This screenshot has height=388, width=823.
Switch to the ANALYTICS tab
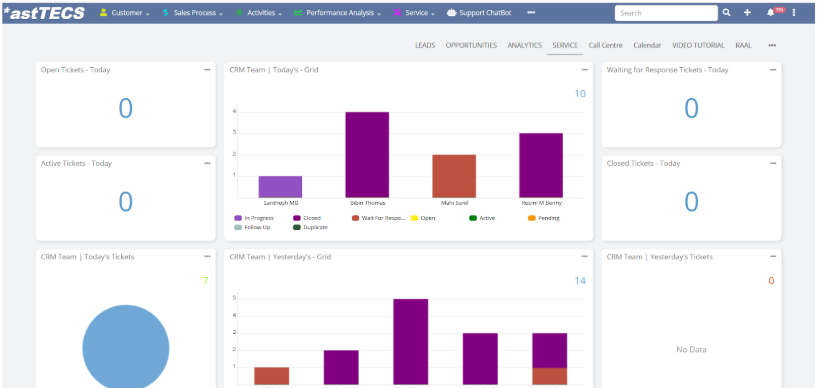[524, 45]
